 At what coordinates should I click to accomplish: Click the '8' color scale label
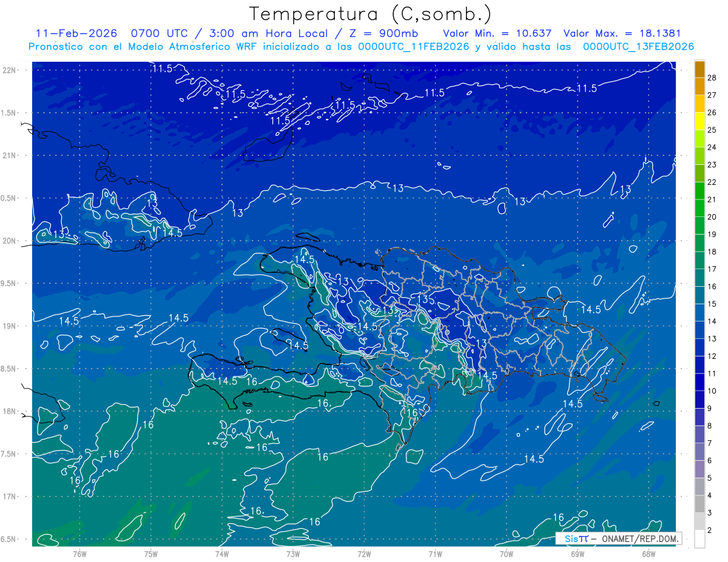click(710, 426)
